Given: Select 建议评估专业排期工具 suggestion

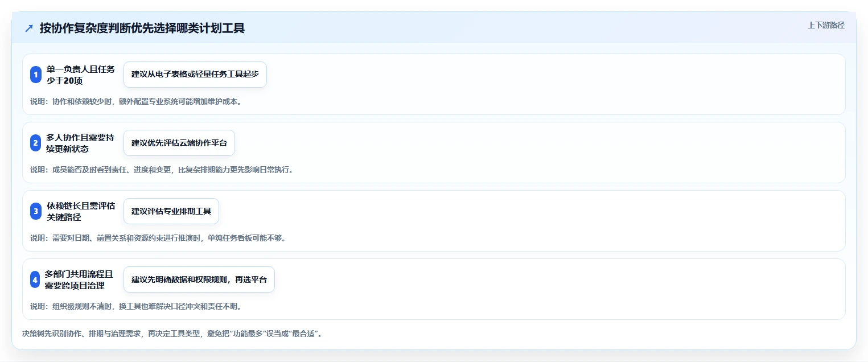Looking at the screenshot, I should [x=171, y=211].
